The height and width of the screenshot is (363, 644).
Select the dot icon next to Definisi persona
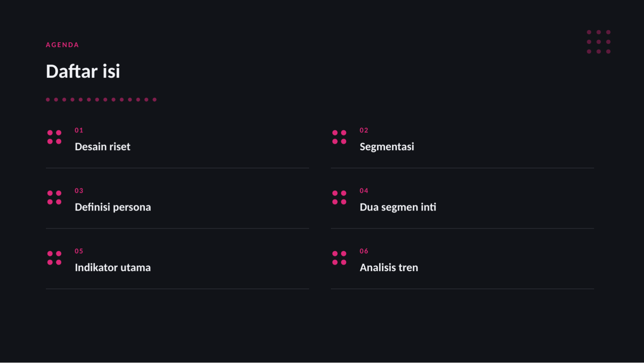tap(54, 198)
